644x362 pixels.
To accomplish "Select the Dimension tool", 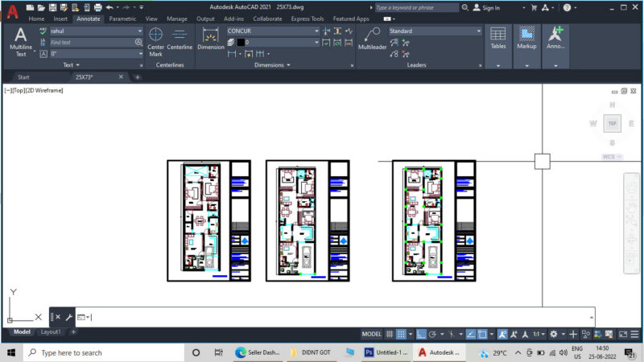I will tap(211, 39).
